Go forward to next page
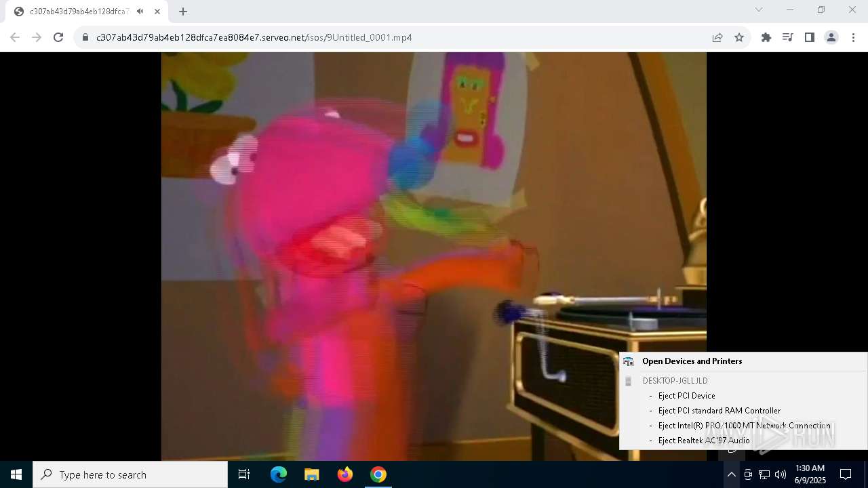The image size is (868, 488). tap(37, 37)
